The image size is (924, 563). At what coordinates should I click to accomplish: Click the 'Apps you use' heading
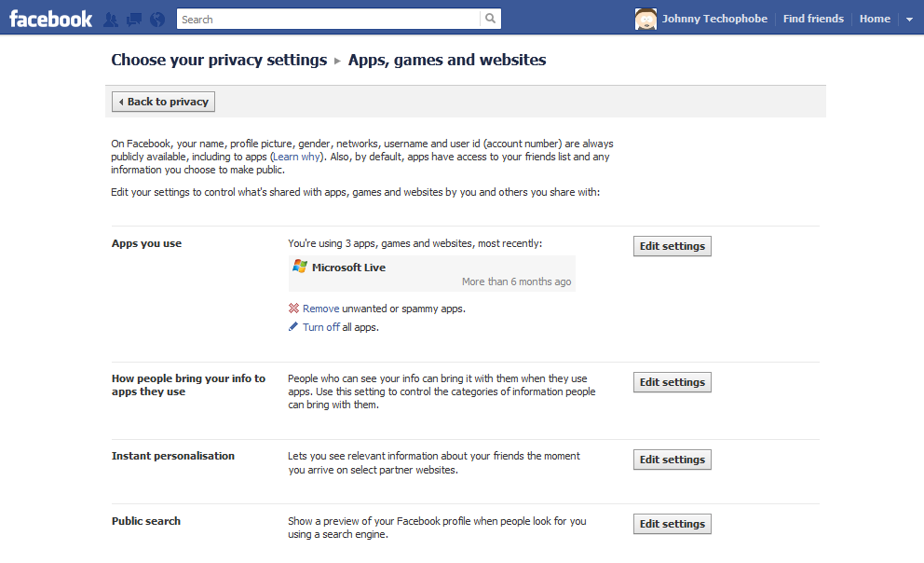pyautogui.click(x=147, y=243)
